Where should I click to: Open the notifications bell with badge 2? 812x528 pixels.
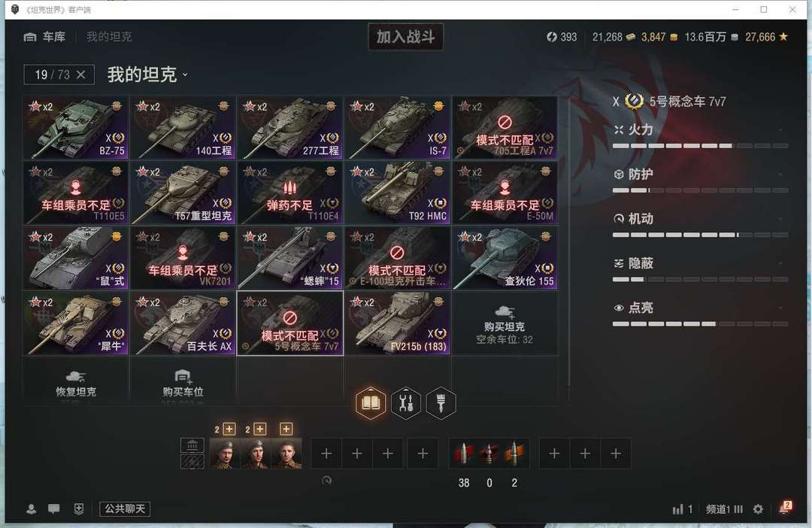point(784,508)
